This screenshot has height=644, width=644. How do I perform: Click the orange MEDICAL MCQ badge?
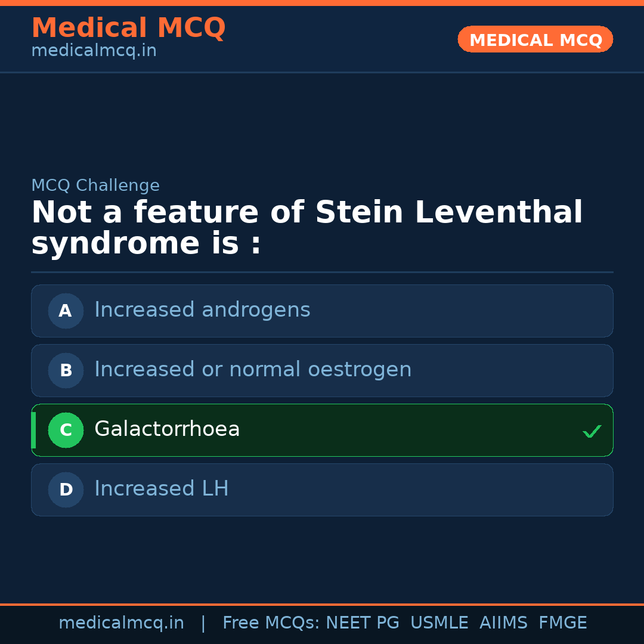(x=535, y=40)
